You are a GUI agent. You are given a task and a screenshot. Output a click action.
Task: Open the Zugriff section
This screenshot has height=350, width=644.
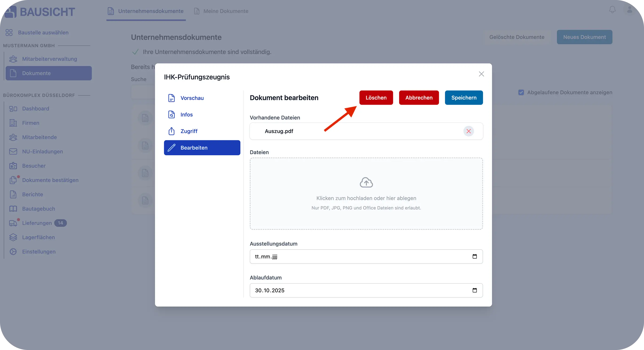202,131
